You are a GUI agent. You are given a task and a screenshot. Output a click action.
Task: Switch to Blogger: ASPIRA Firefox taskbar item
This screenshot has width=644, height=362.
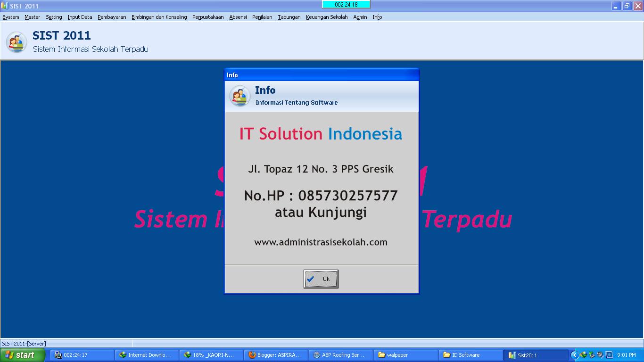[277, 355]
